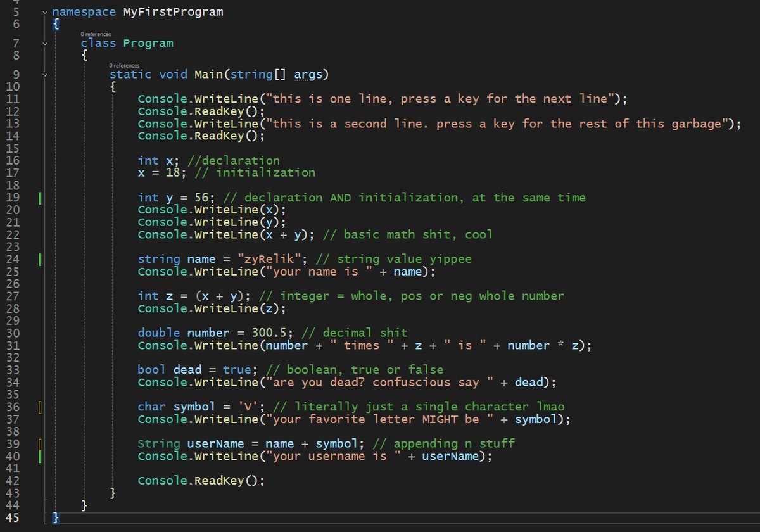Click the 'Program' class name on line 7

tap(148, 43)
